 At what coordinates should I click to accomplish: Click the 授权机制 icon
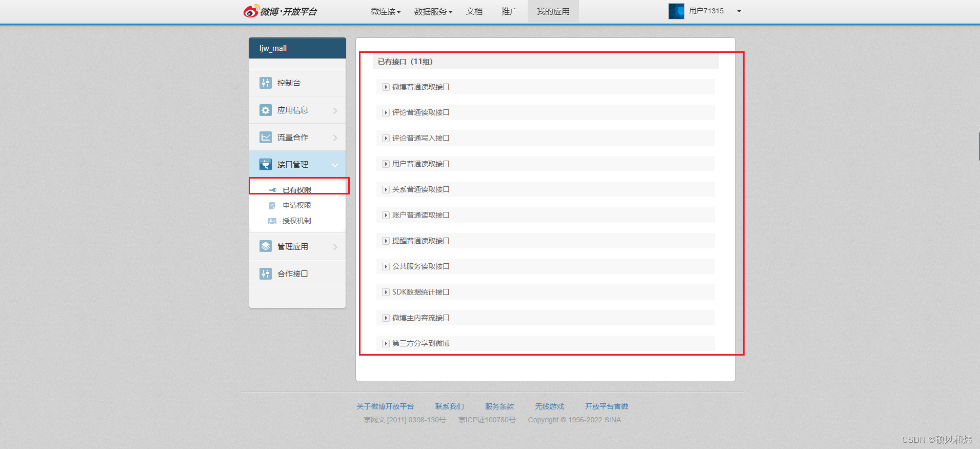pos(272,221)
